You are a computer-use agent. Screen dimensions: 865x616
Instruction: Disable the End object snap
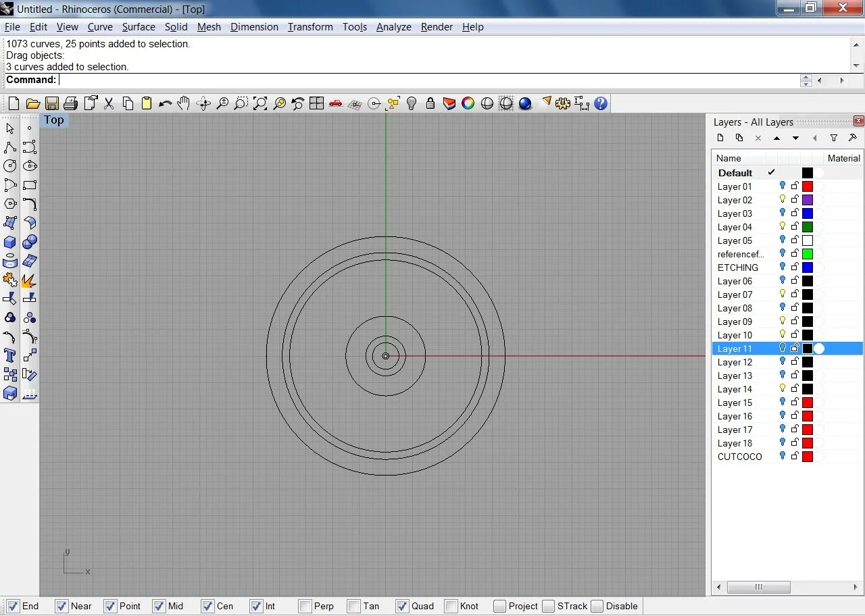pyautogui.click(x=13, y=606)
